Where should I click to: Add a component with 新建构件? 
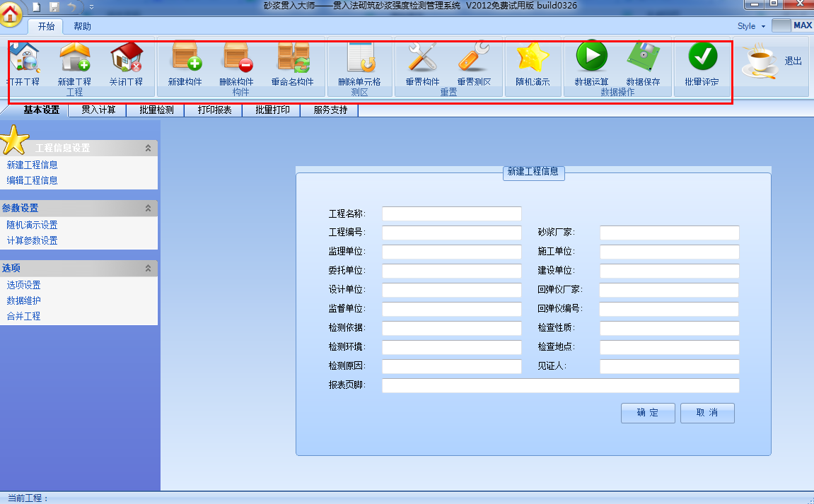(185, 64)
